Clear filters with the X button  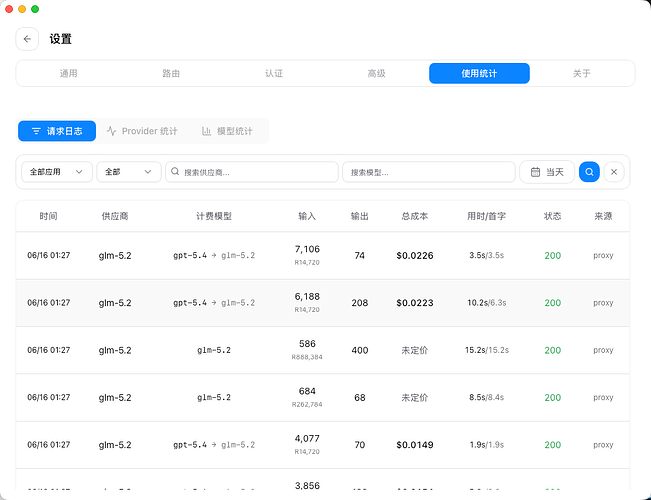614,172
